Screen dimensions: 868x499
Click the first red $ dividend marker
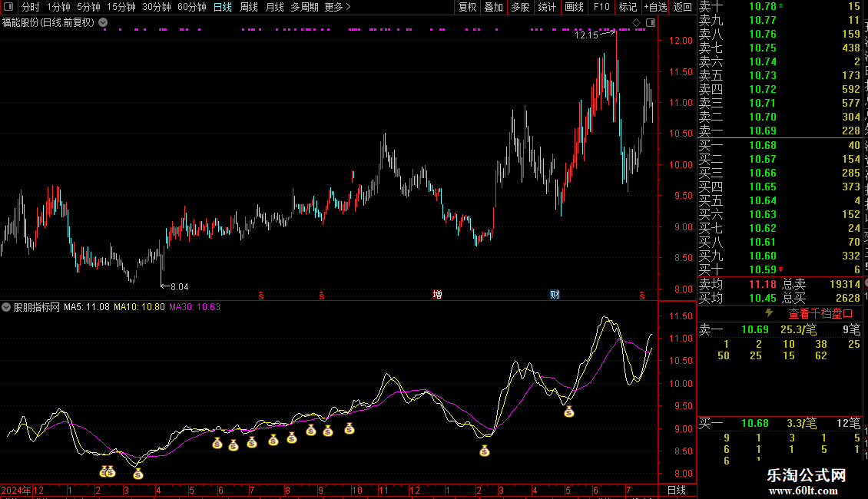click(x=261, y=296)
